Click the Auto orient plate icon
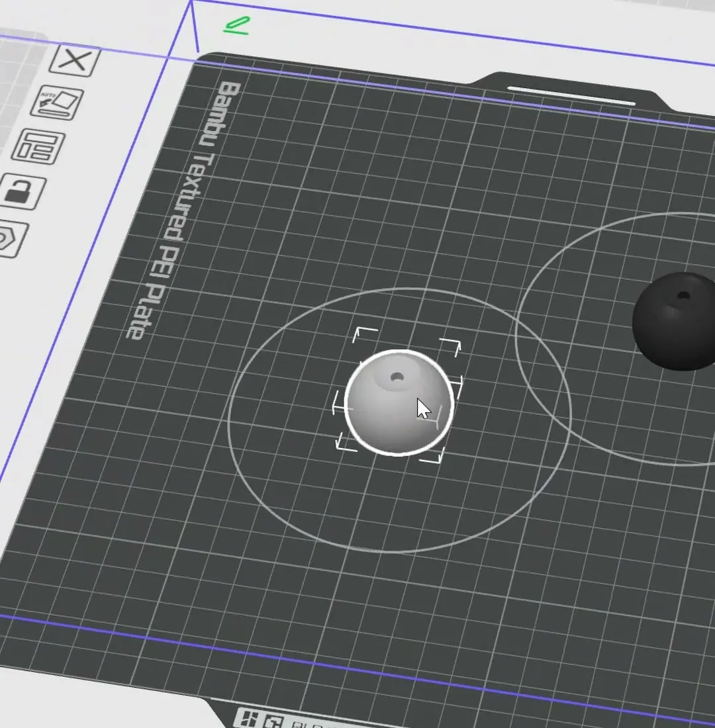The width and height of the screenshot is (715, 728). (57, 103)
